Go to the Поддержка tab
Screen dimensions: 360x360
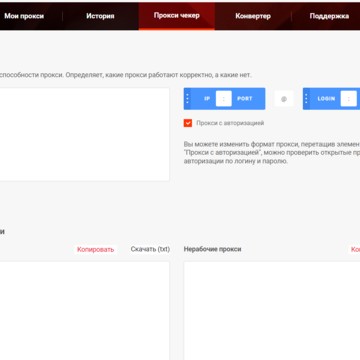coord(329,16)
